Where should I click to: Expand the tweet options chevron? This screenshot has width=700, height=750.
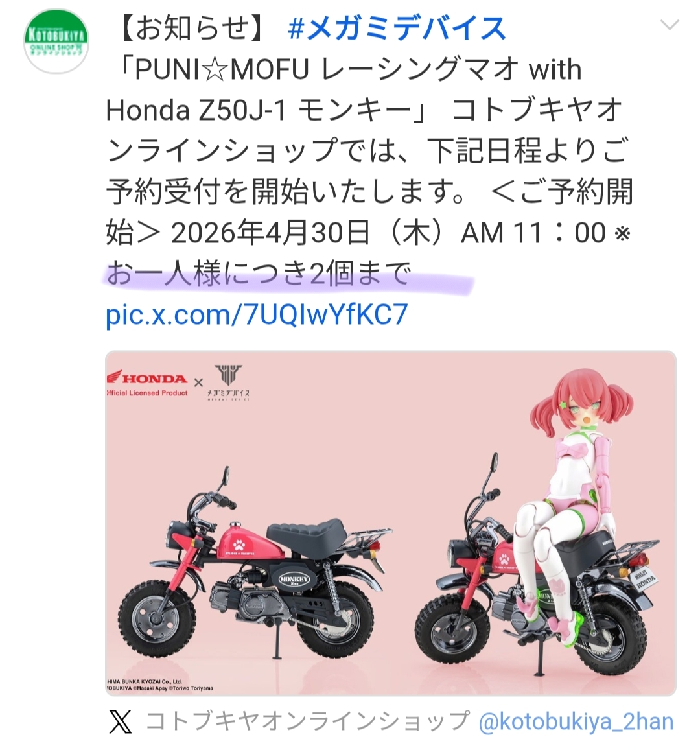[670, 25]
